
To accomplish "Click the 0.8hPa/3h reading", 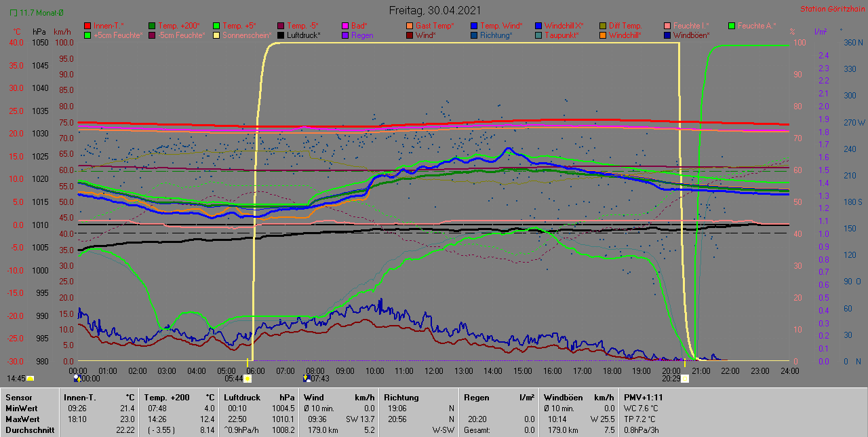I will [x=642, y=430].
